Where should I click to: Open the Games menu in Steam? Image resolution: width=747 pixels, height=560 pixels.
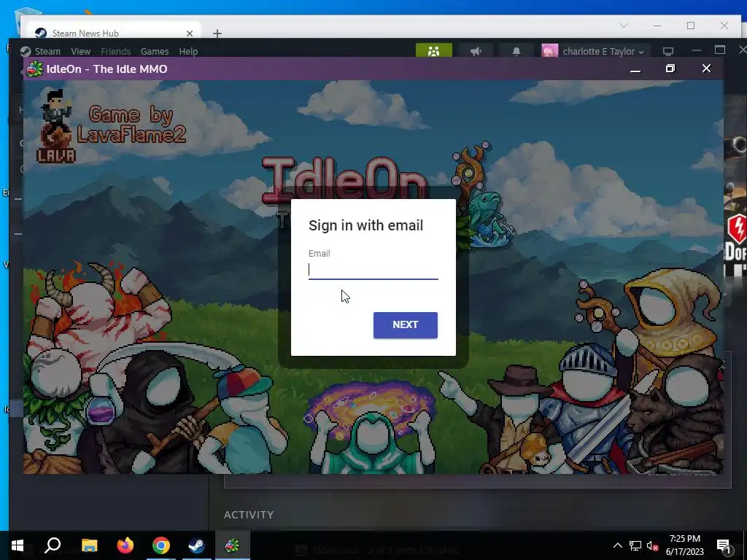point(155,52)
